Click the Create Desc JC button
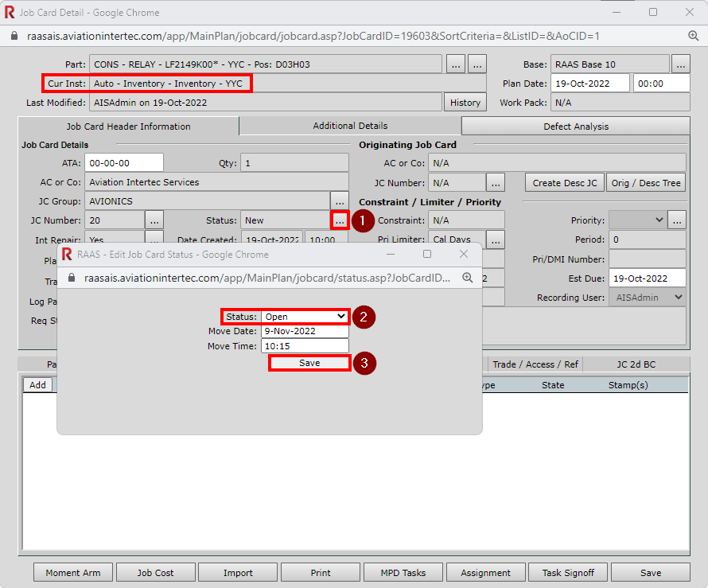The width and height of the screenshot is (708, 588). (x=565, y=182)
